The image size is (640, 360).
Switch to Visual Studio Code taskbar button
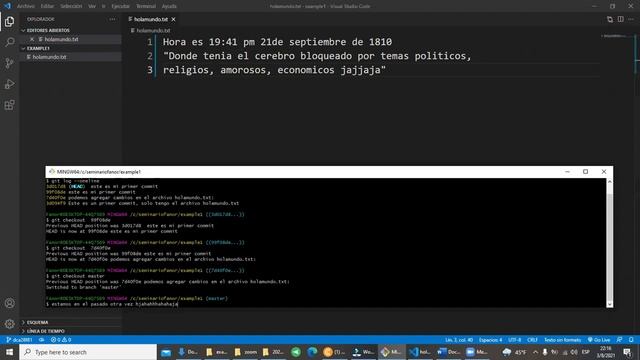pos(420,352)
